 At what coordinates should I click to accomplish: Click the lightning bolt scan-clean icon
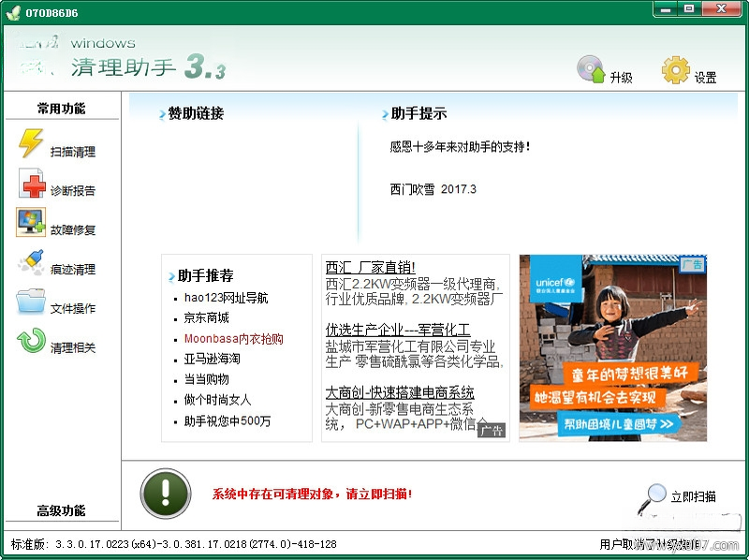[31, 143]
